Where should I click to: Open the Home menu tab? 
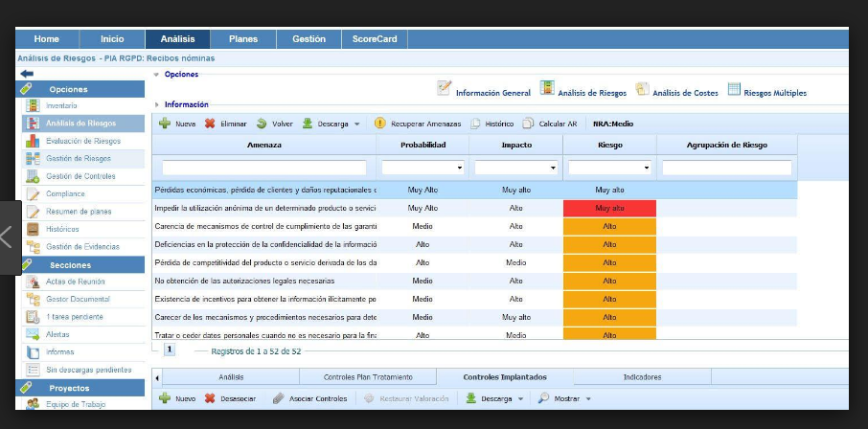click(47, 39)
